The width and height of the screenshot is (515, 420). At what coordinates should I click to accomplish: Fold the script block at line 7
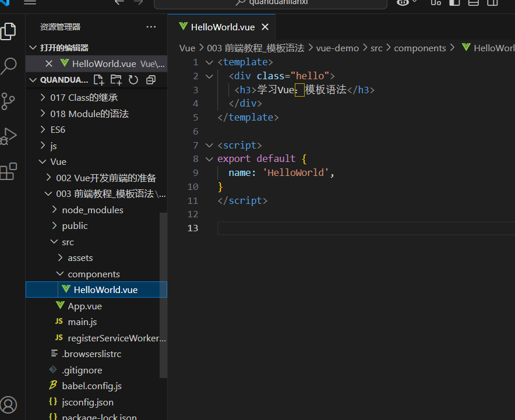pos(209,145)
